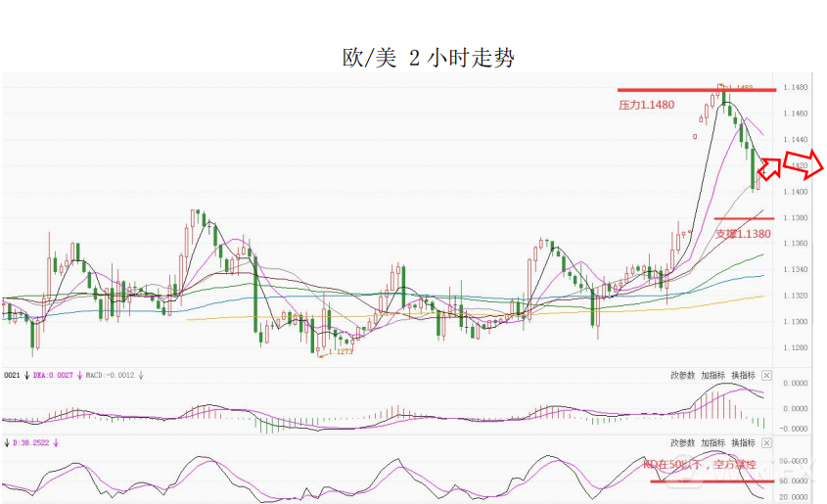The width and height of the screenshot is (827, 504).
Task: Click 加指标 in the MACD panel
Action: [x=713, y=376]
